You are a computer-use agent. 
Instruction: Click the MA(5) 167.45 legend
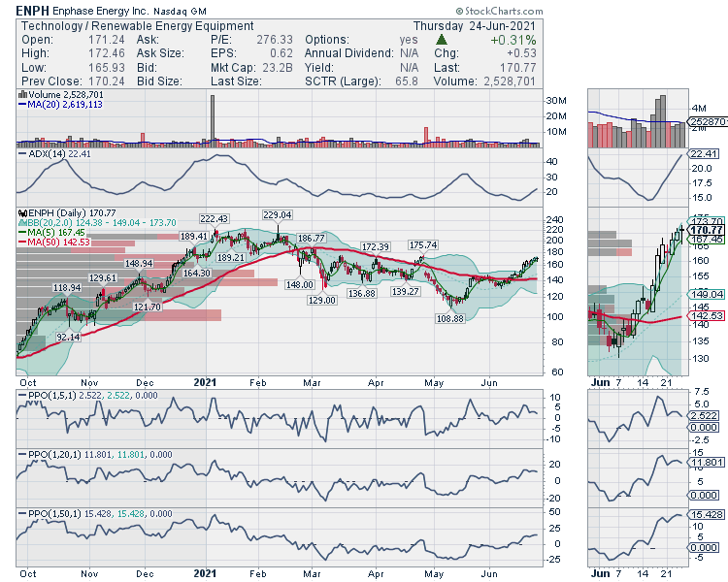(x=51, y=233)
